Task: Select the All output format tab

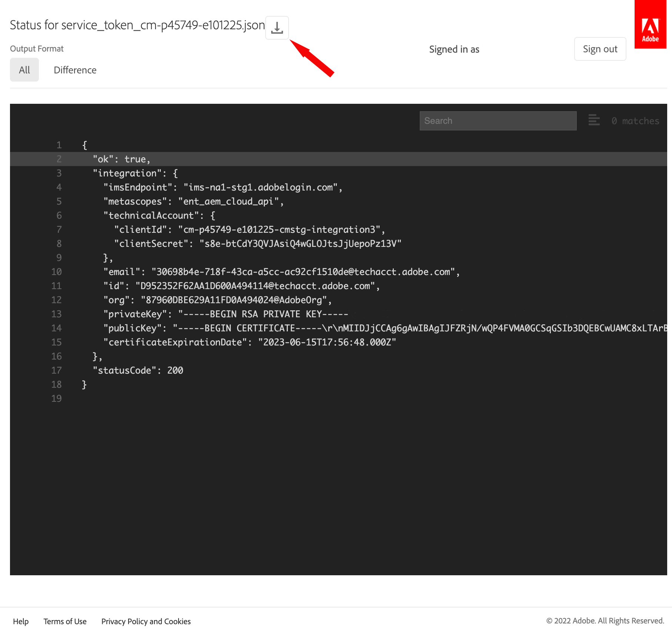Action: coord(24,70)
